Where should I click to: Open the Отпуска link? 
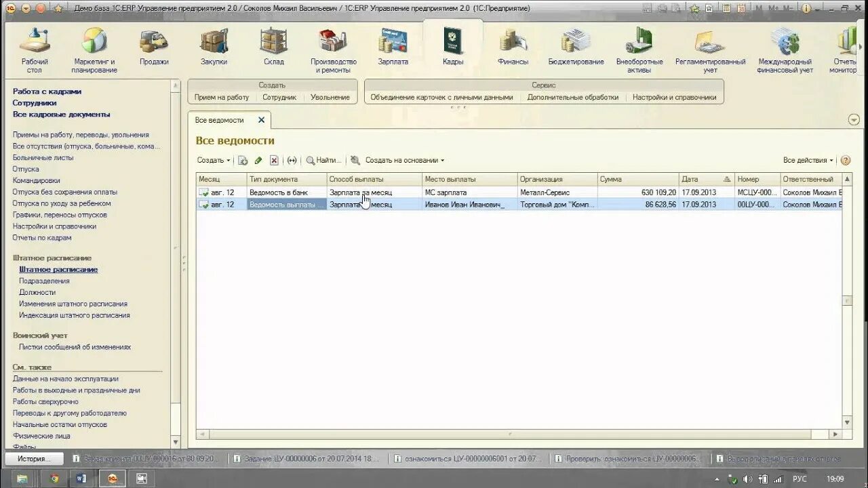click(26, 169)
